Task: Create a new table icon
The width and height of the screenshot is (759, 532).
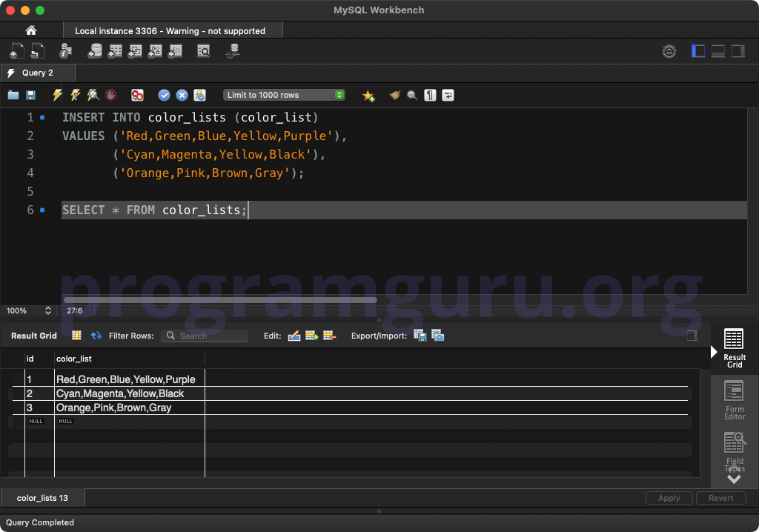Action: (x=115, y=51)
